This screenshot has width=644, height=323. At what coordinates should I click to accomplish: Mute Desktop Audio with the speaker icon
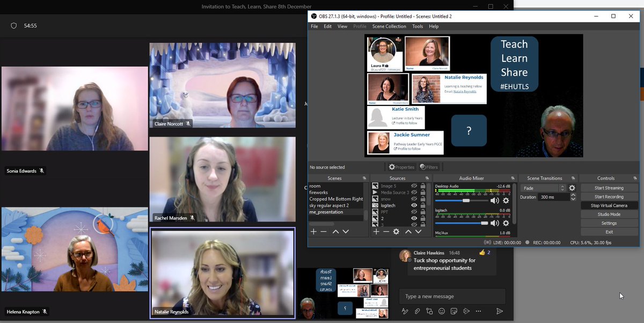(495, 200)
